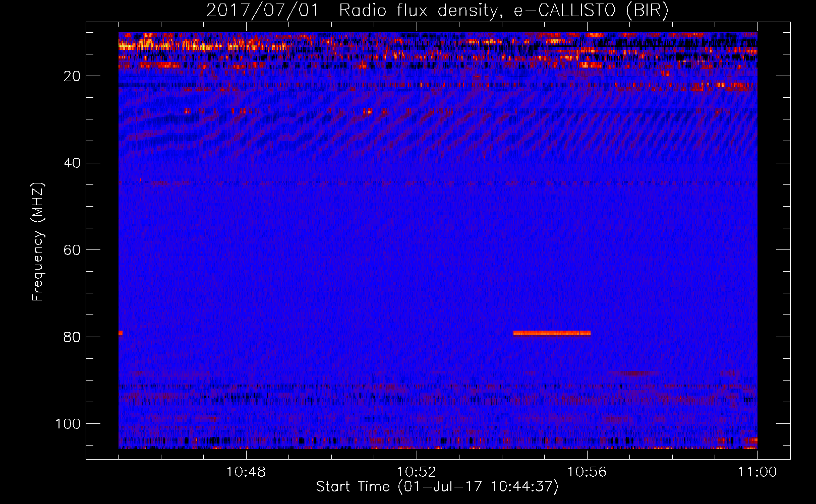Click the 11:00 time tick label

[x=757, y=472]
